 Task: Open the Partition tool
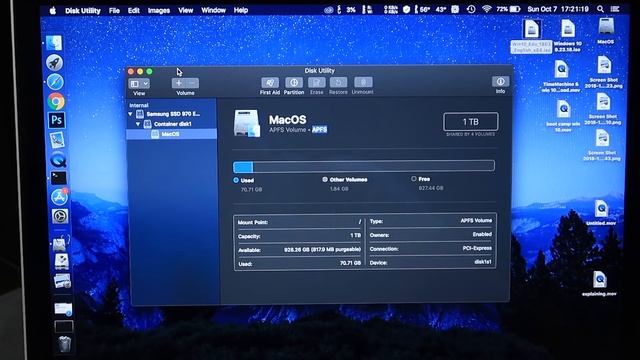[294, 83]
